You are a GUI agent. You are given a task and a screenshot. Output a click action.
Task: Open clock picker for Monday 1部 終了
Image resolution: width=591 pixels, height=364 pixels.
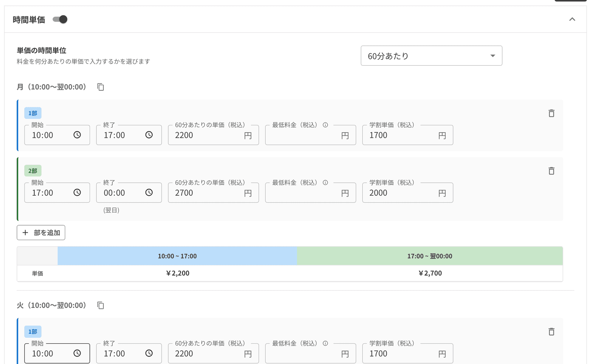click(x=149, y=135)
